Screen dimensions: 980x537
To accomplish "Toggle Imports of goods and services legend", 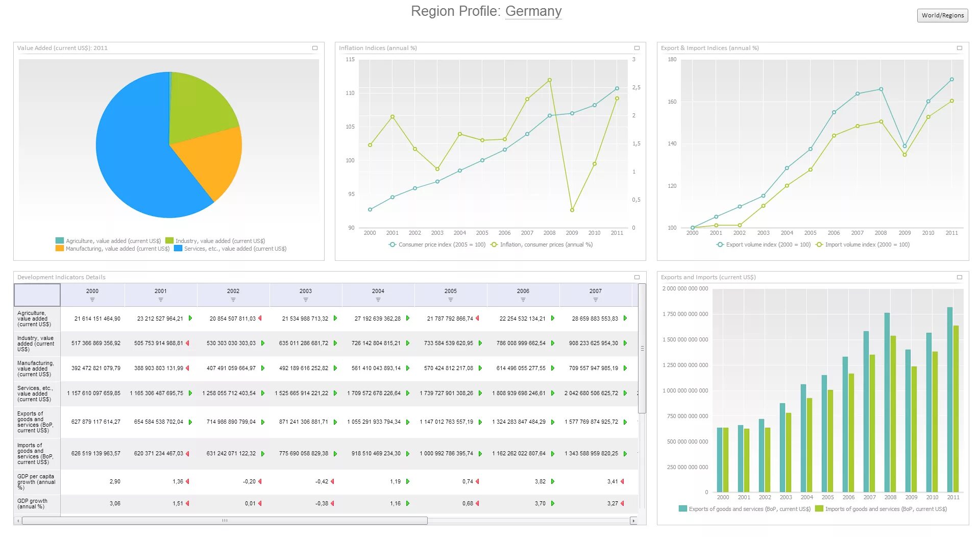I will [881, 509].
